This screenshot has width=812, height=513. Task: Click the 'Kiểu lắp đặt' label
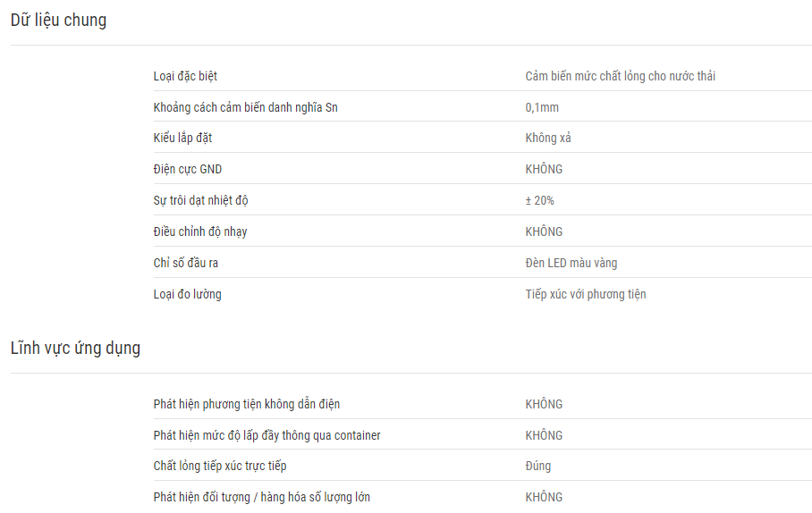tap(182, 138)
